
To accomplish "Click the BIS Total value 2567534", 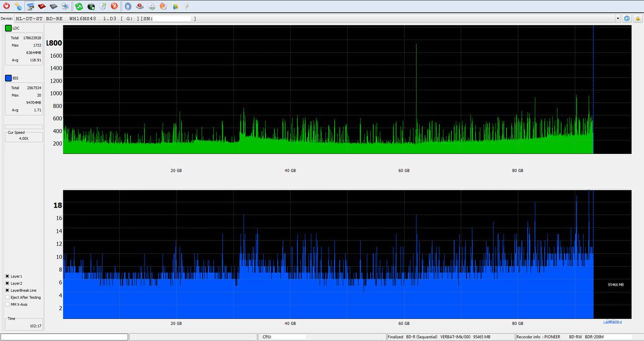I will click(34, 88).
